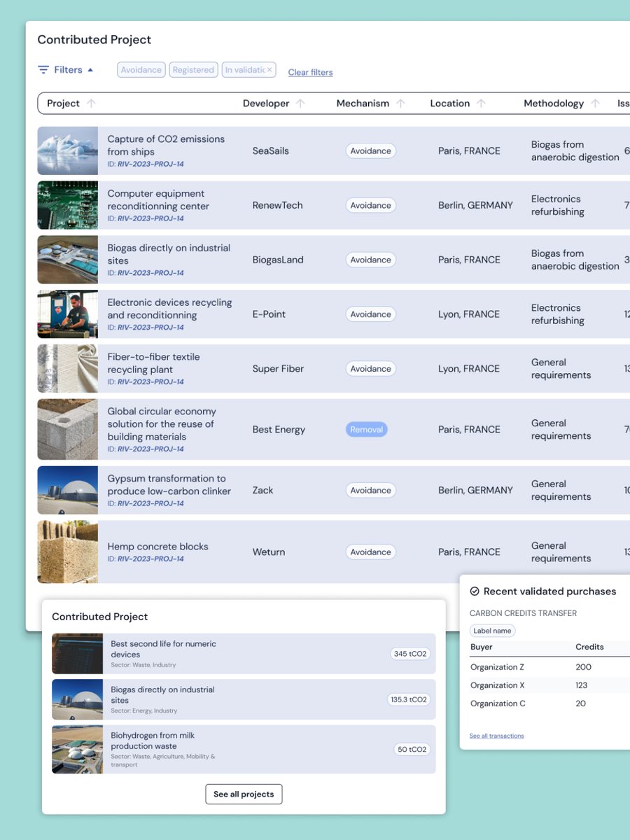Collapse the Filters caret arrow
This screenshot has width=630, height=840.
(90, 70)
